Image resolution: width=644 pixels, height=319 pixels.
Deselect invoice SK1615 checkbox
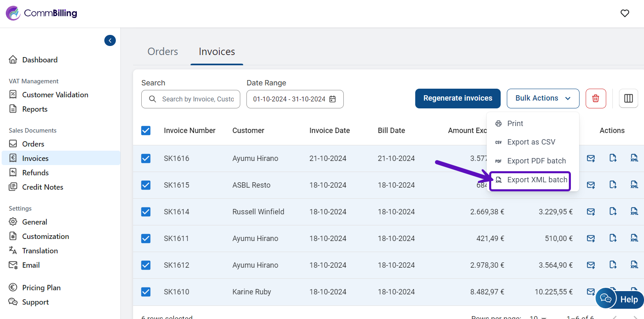(x=146, y=185)
